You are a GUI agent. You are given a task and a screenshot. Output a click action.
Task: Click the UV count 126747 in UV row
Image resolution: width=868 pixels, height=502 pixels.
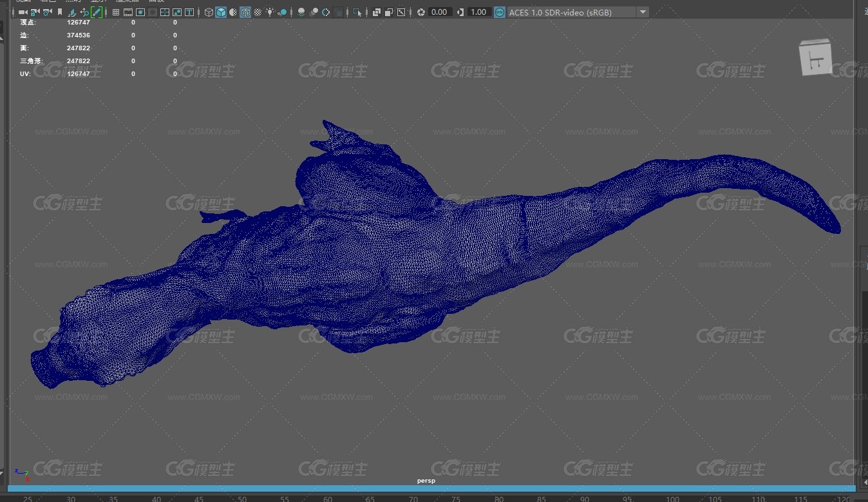coord(79,74)
